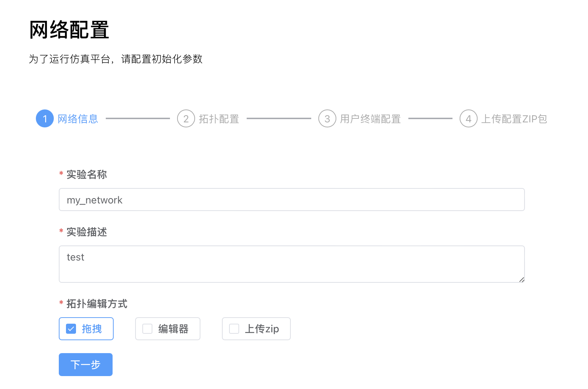This screenshot has width=588, height=389.
Task: Click the 拓扑编辑方式 field label
Action: point(97,304)
